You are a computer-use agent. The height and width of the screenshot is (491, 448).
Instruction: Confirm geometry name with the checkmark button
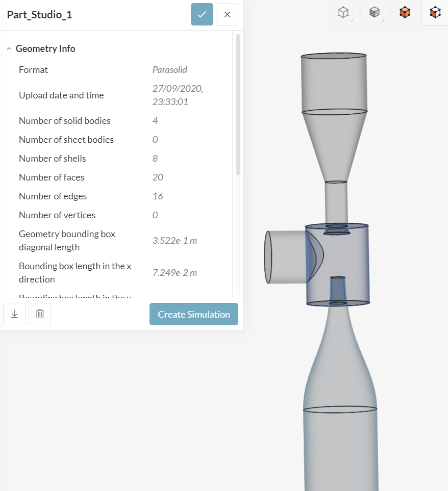point(202,14)
